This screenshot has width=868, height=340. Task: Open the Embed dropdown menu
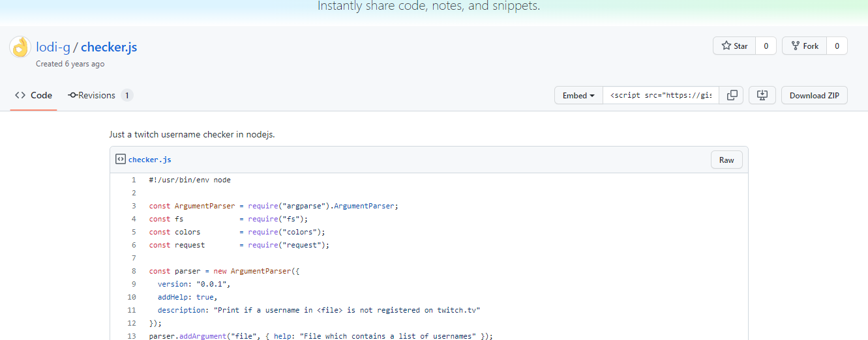click(x=578, y=95)
